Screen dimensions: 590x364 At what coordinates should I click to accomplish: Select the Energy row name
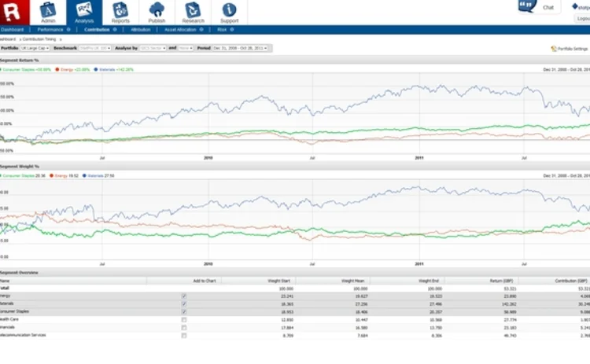pos(6,296)
